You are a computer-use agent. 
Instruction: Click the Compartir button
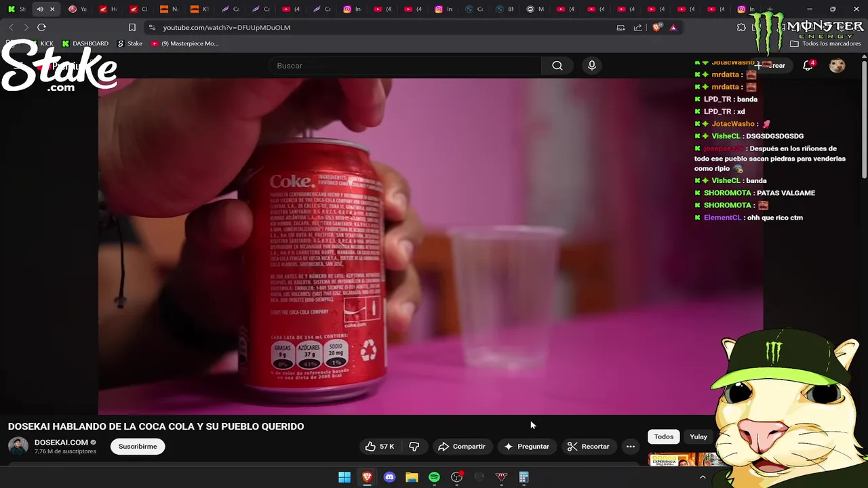click(x=462, y=446)
